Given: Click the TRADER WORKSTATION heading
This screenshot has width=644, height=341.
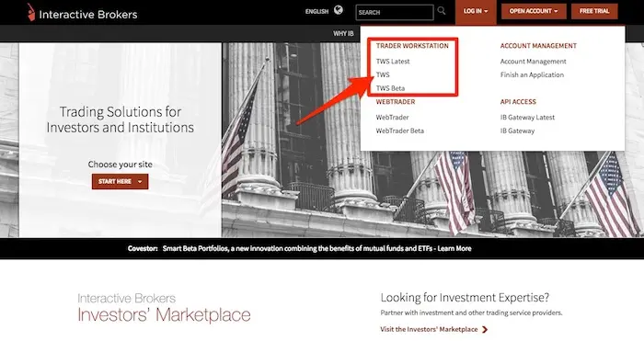Looking at the screenshot, I should click(412, 46).
